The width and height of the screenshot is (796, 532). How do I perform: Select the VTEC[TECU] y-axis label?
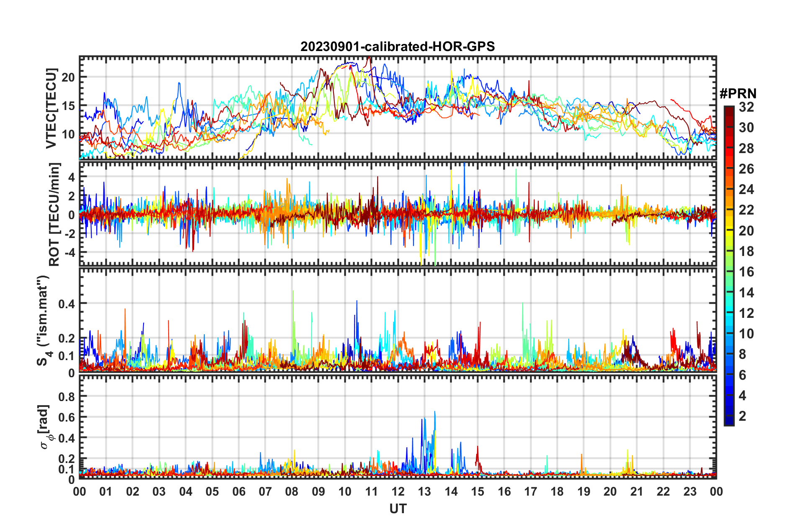tap(51, 108)
